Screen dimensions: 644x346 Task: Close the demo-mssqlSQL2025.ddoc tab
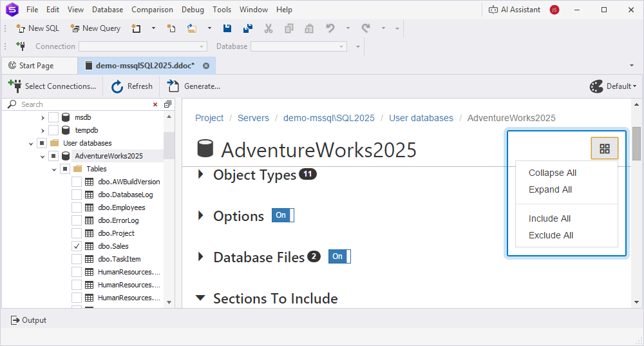[x=206, y=66]
